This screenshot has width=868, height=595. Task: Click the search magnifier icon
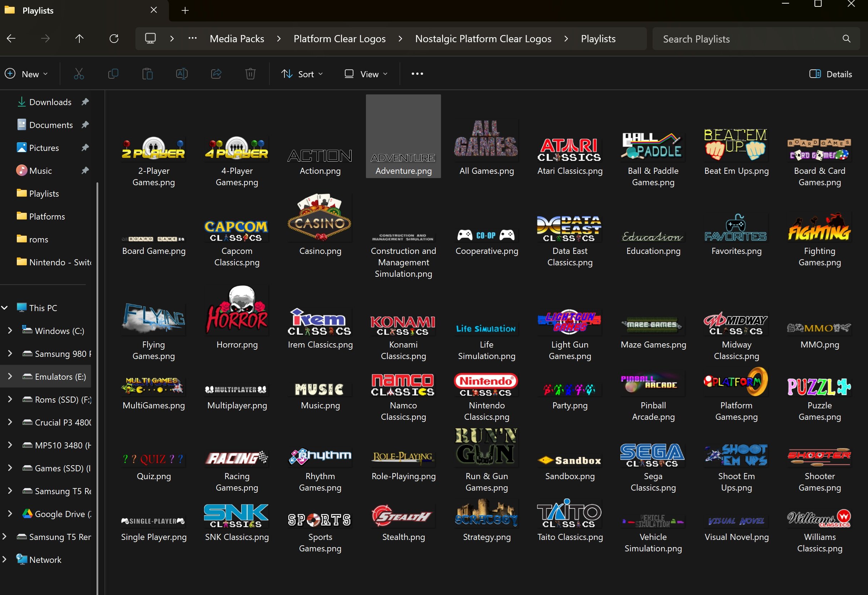click(847, 39)
